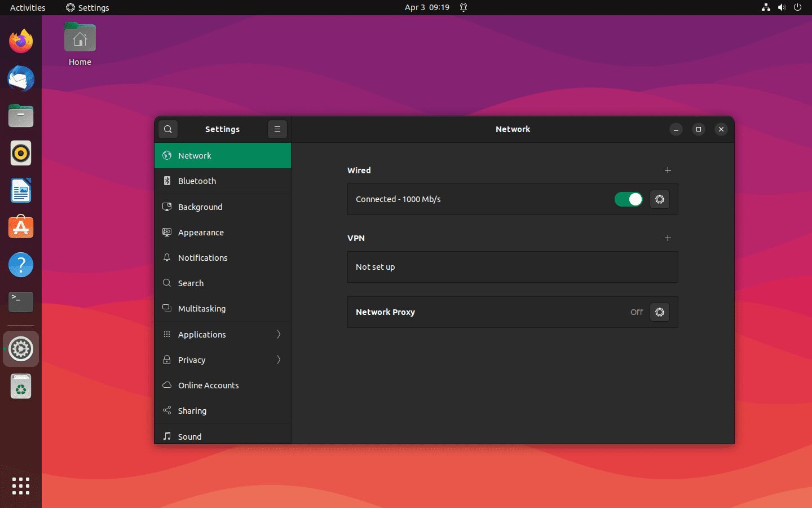Add a wired connection plus button
Viewport: 812px width, 508px height.
pos(668,170)
